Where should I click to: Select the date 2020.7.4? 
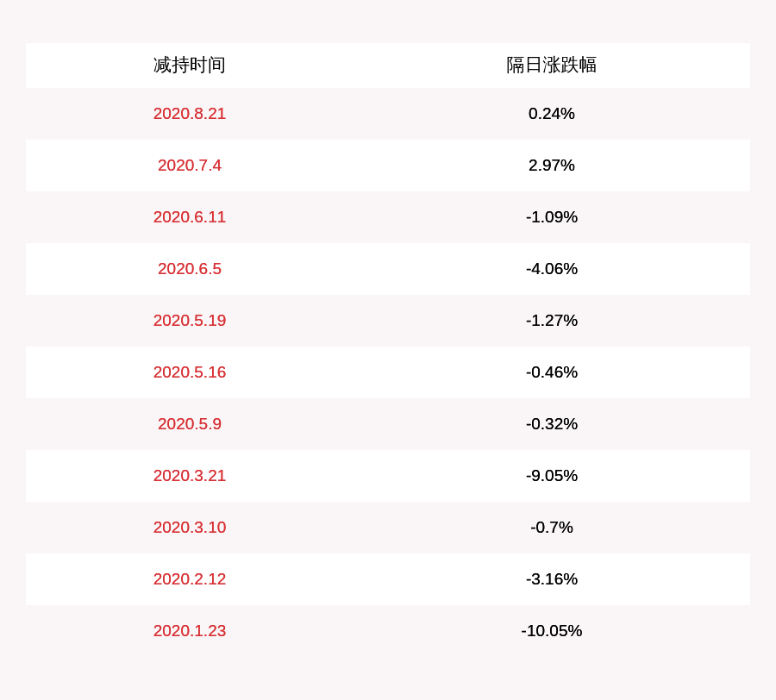click(x=190, y=166)
